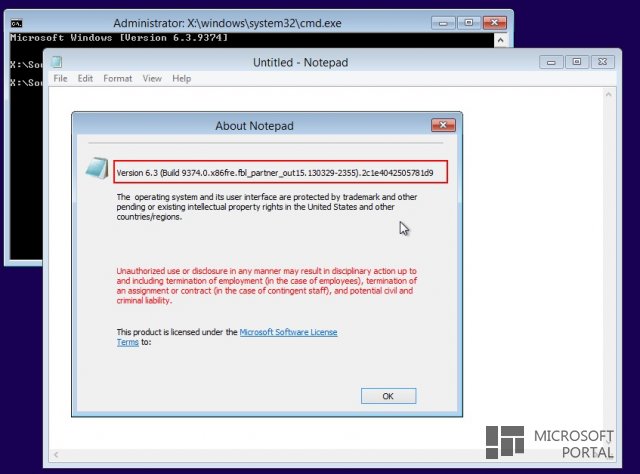Click the 'This product is licensed under' text
Screen dimensions: 640x474
(x=177, y=332)
